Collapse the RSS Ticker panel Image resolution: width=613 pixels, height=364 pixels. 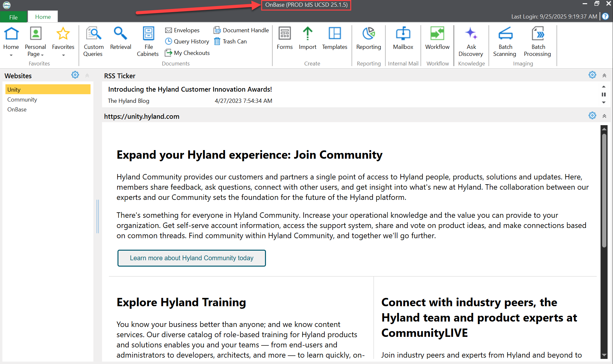[604, 76]
